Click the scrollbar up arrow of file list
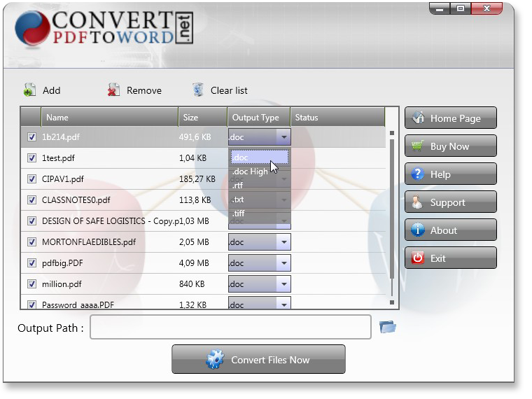 [392, 133]
